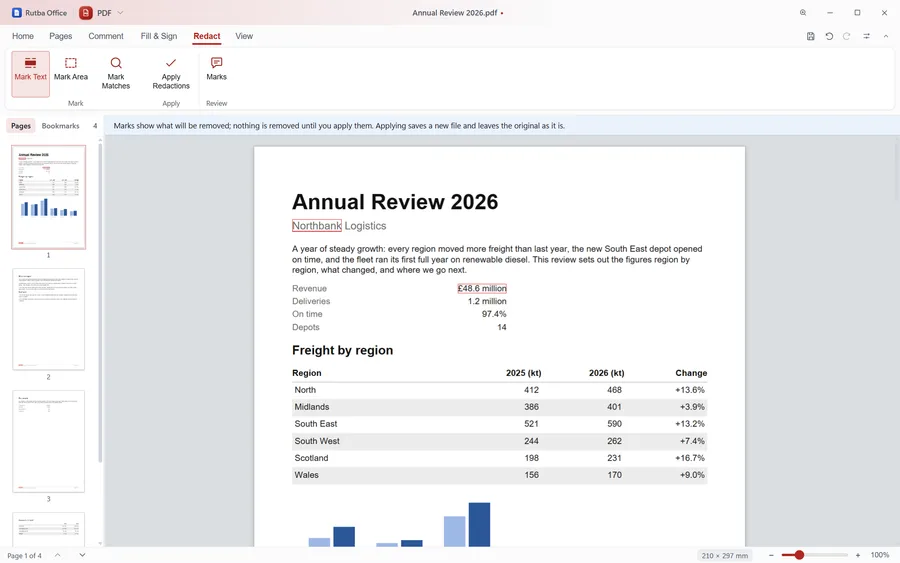Screen dimensions: 900x563
Task: Click the Scotland row +16.7% value
Action: [x=690, y=458]
